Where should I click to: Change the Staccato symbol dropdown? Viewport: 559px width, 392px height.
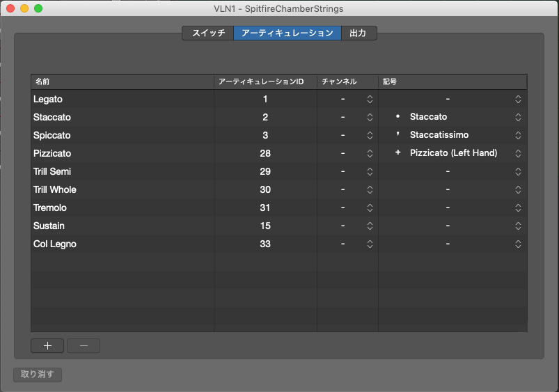point(518,118)
